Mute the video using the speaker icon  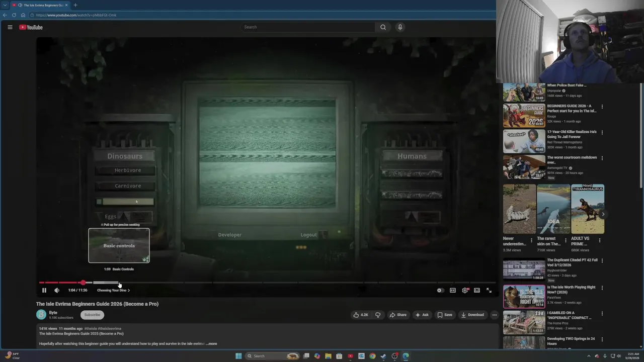[x=57, y=290]
